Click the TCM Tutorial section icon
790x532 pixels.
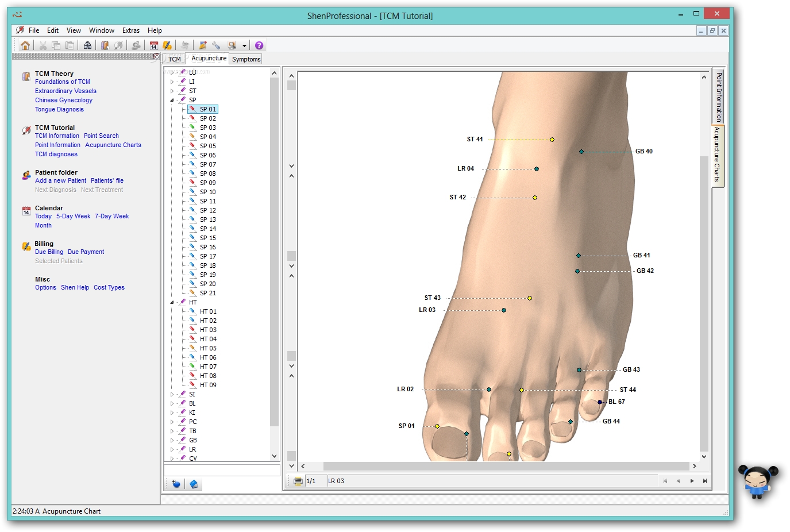(x=26, y=130)
